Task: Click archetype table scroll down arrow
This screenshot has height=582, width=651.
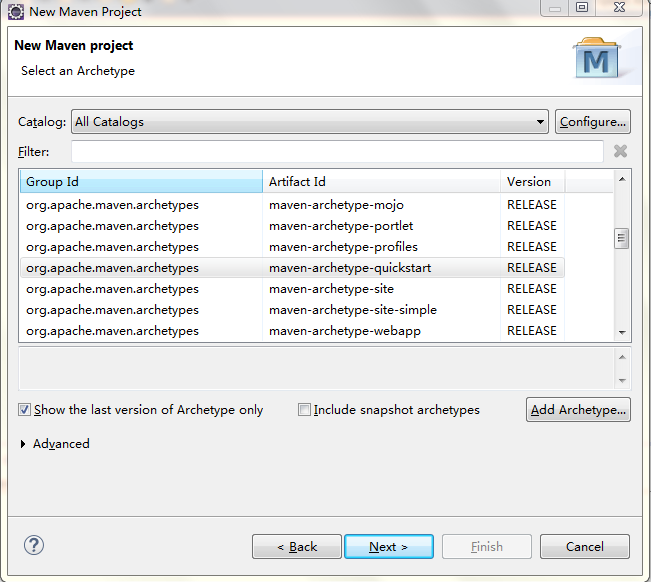Action: (622, 333)
